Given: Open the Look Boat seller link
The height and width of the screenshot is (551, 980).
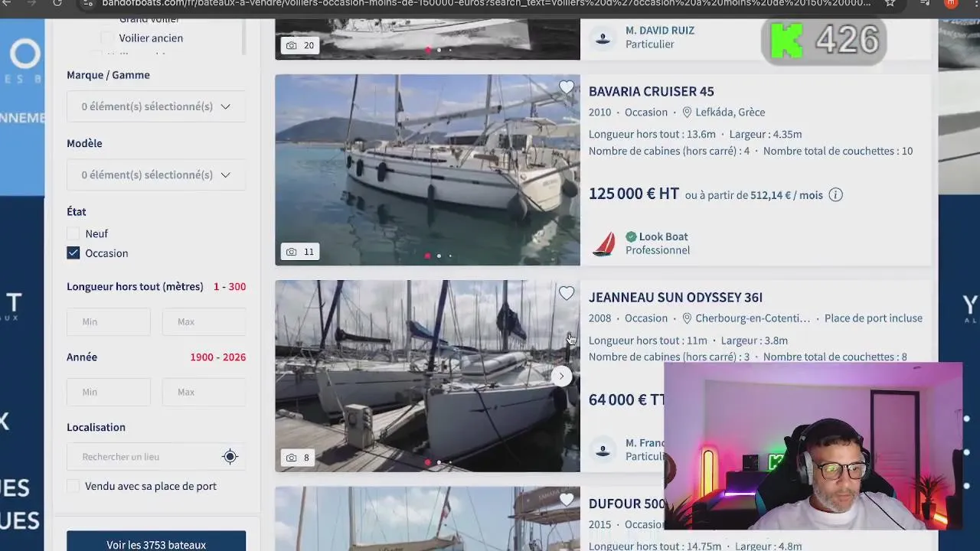Looking at the screenshot, I should pyautogui.click(x=663, y=236).
